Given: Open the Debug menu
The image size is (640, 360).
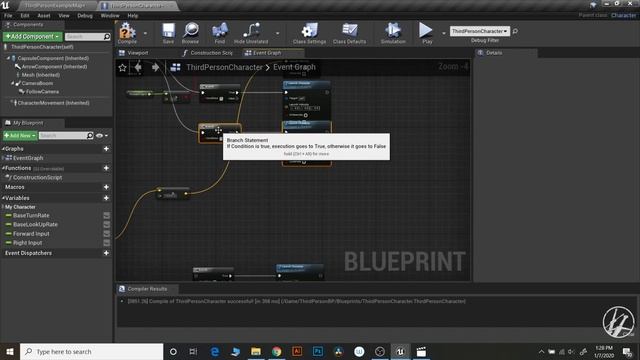Looking at the screenshot, I should pos(85,16).
